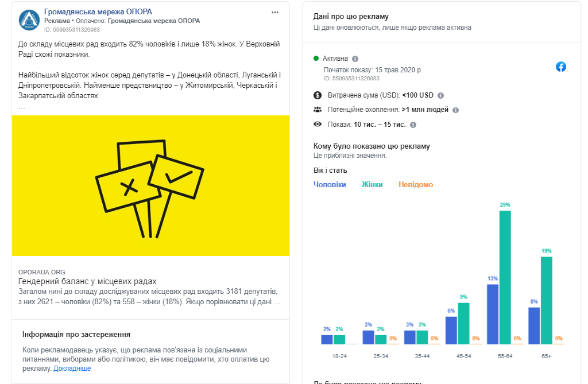The image size is (588, 384).
Task: Click the eye icon for impressions
Action: click(x=318, y=124)
